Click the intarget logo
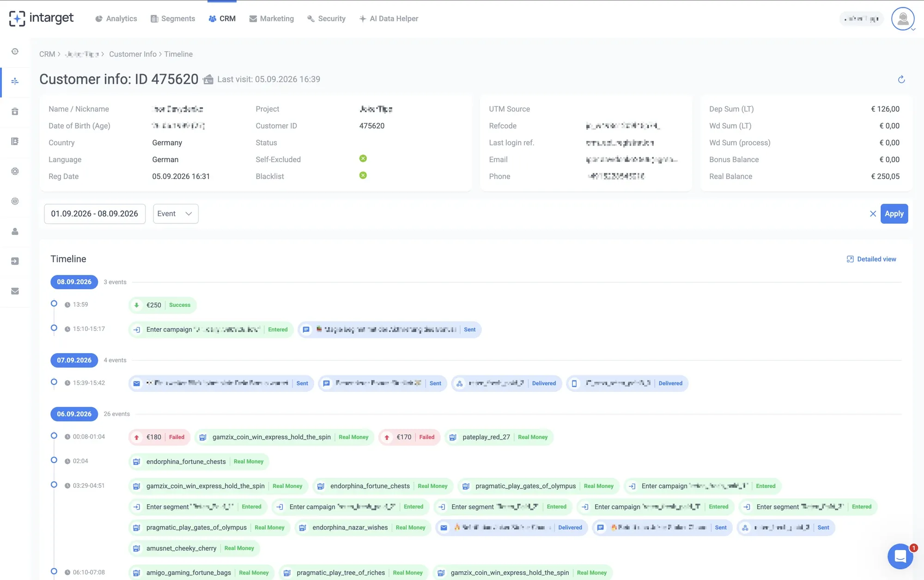The height and width of the screenshot is (580, 924). pyautogui.click(x=41, y=18)
